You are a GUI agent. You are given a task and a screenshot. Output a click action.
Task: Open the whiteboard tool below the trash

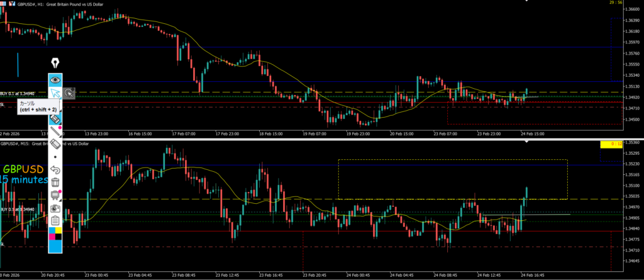[x=55, y=195]
